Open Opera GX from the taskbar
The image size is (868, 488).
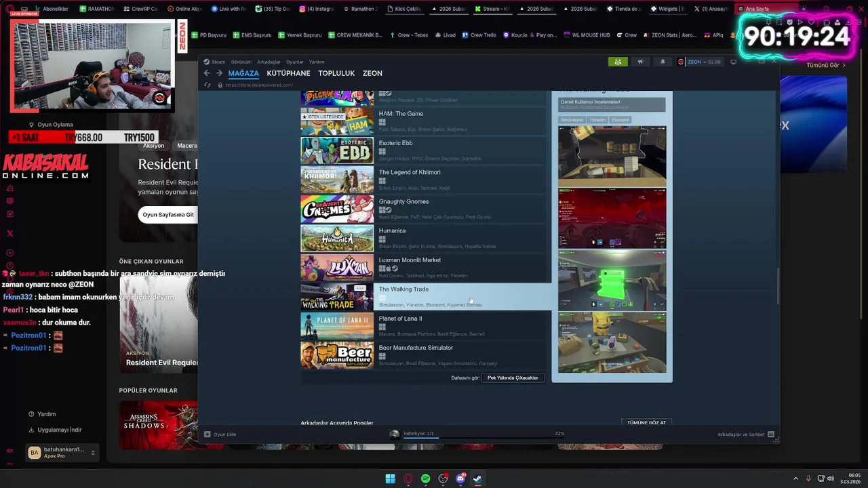408,479
